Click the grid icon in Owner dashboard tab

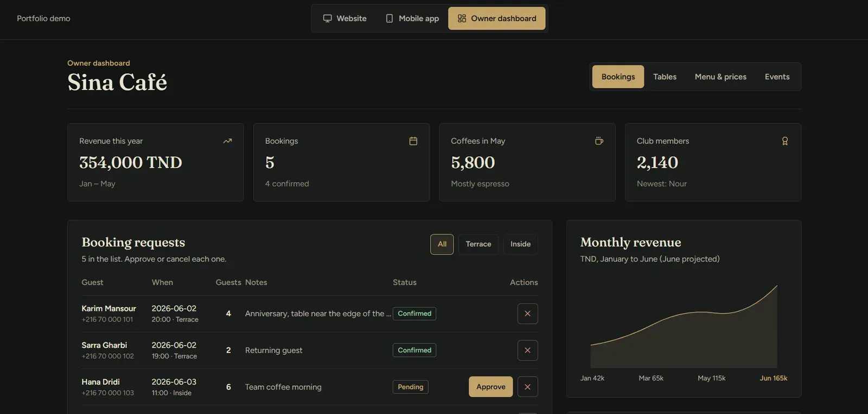pos(462,18)
